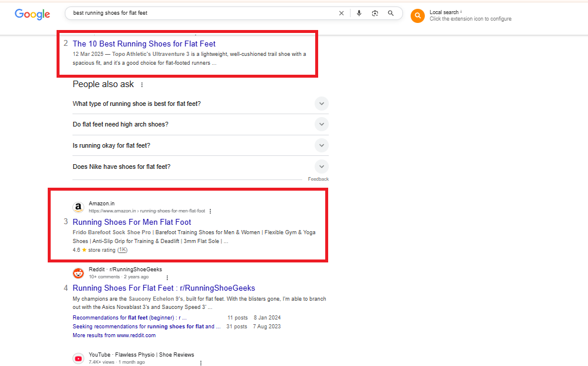The width and height of the screenshot is (588, 366).
Task: Expand "Does Nike have shoes for flat feet"
Action: (x=321, y=167)
